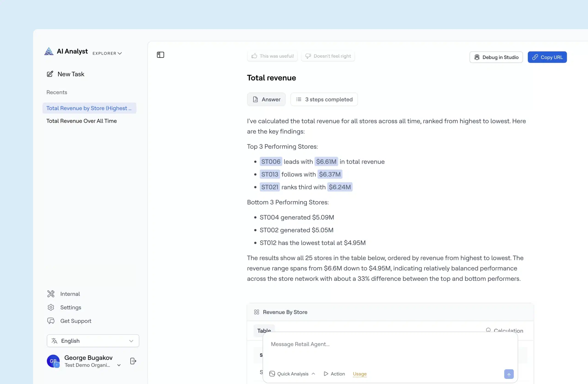Open Total Revenue Over All Time task
Image resolution: width=588 pixels, height=384 pixels.
click(82, 121)
